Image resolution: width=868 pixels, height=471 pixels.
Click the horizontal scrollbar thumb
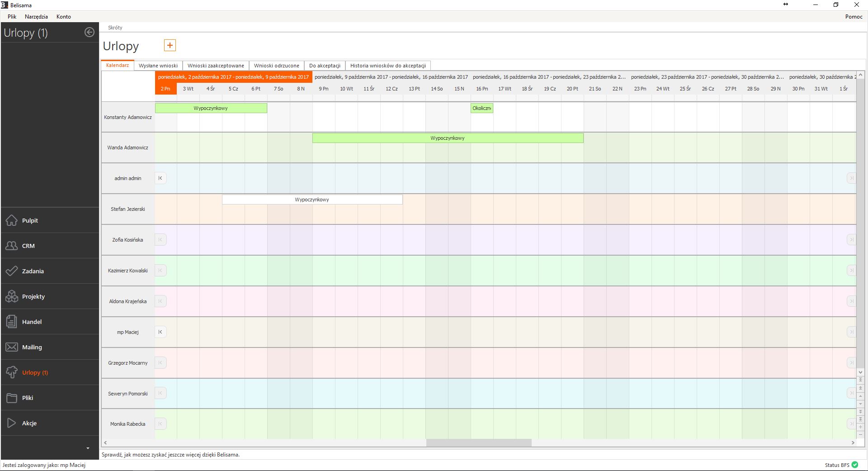[478, 442]
